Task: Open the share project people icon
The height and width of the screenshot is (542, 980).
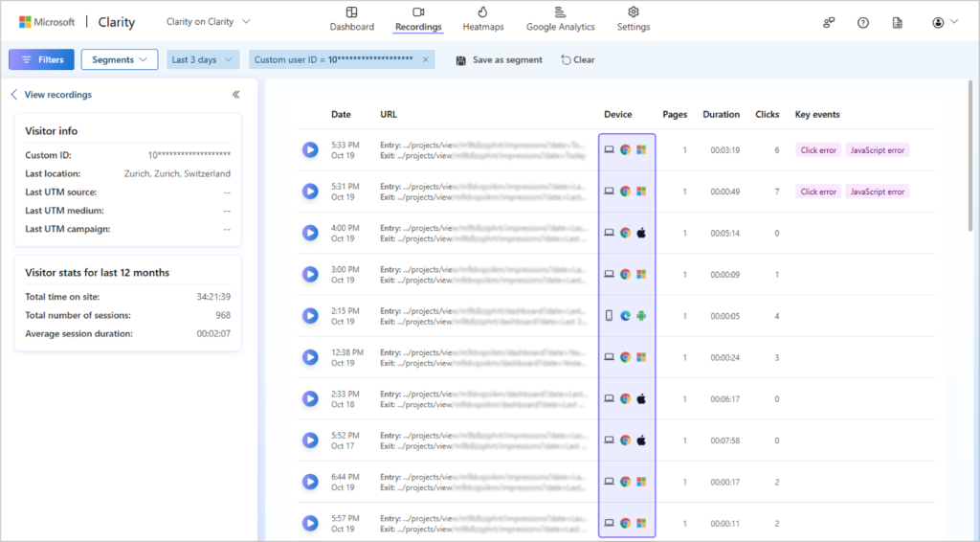Action: click(829, 23)
